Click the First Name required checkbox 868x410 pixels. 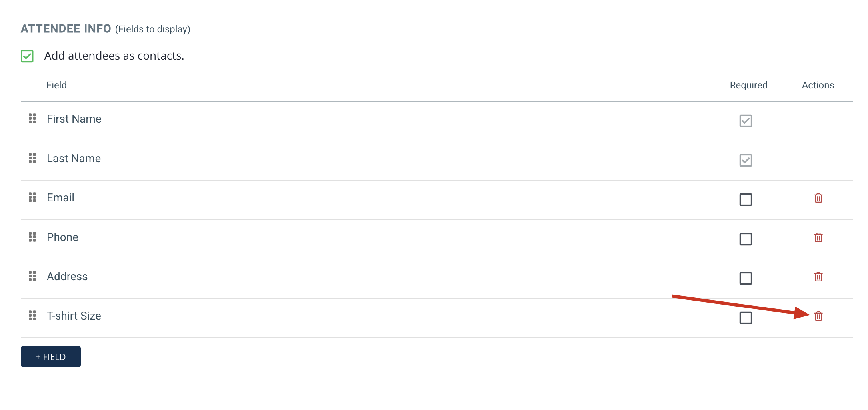(746, 121)
